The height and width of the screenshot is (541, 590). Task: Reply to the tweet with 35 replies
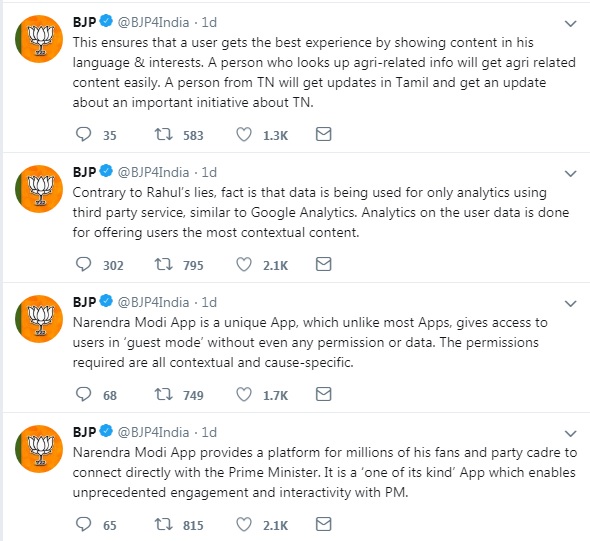coord(84,134)
